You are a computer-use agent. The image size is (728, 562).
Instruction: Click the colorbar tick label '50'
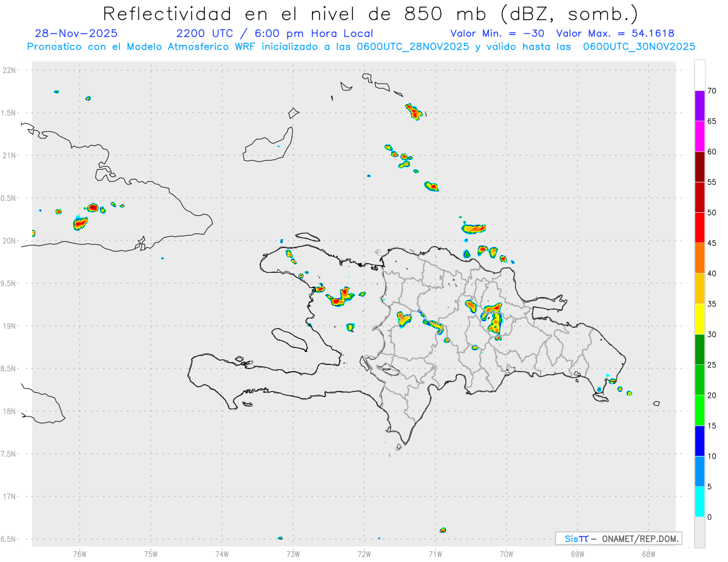pos(712,213)
